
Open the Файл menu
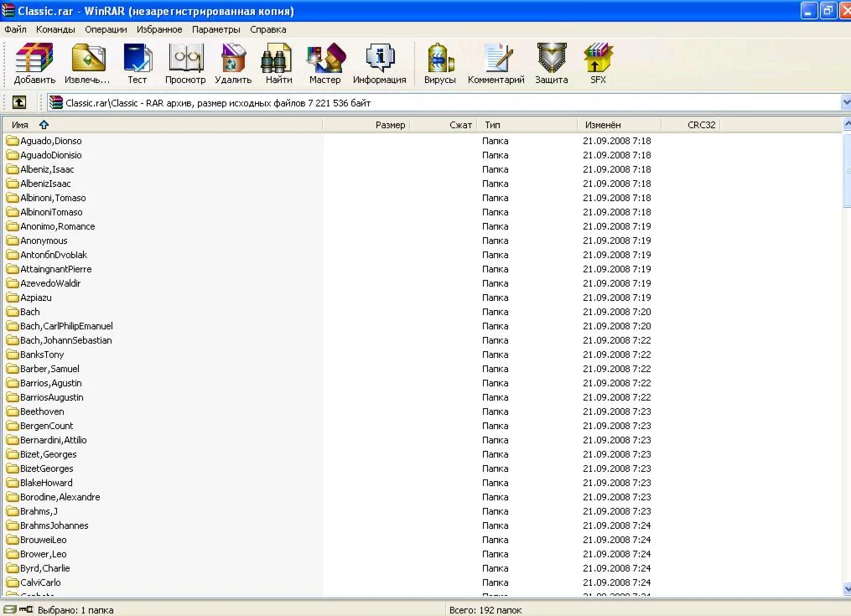click(x=15, y=29)
